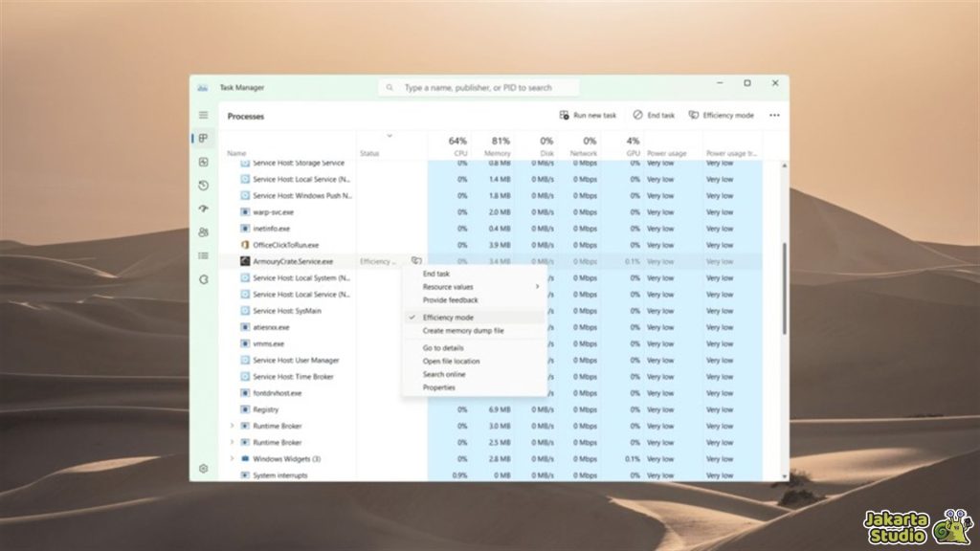The width and height of the screenshot is (980, 551).
Task: Open the navigation hamburger menu
Action: pos(203,114)
